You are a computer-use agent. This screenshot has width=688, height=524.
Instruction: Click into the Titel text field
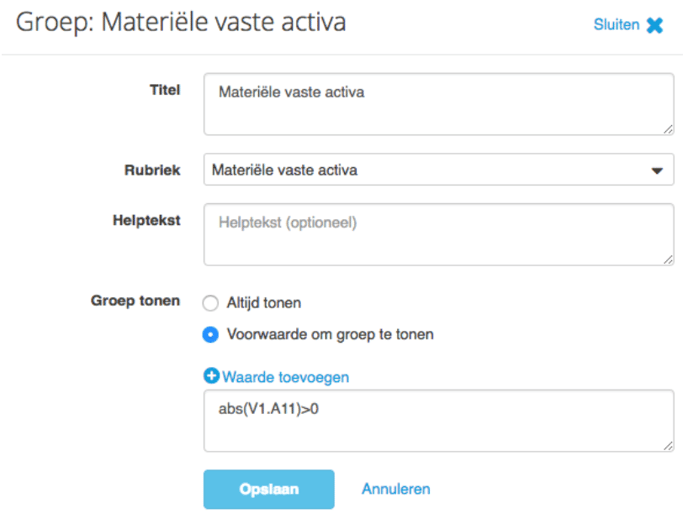(439, 104)
